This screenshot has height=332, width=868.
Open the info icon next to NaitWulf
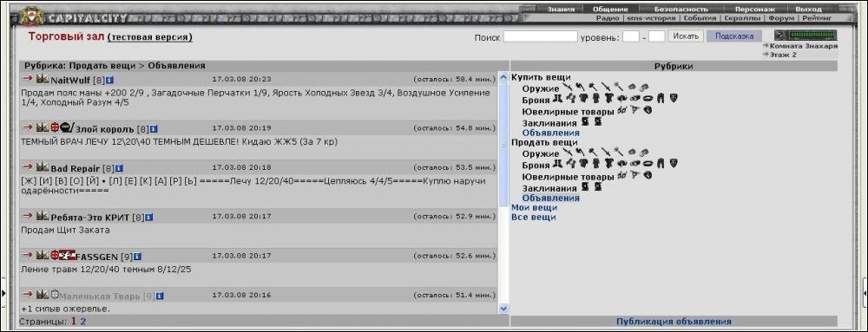[x=109, y=80]
